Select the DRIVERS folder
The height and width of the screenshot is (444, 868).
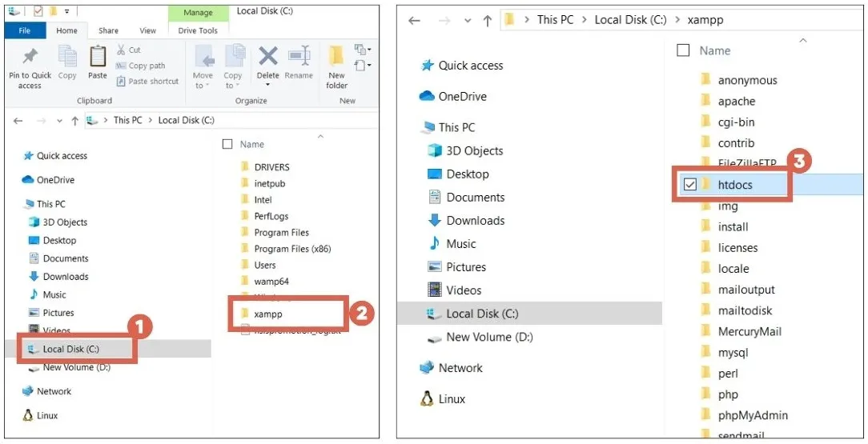(265, 167)
